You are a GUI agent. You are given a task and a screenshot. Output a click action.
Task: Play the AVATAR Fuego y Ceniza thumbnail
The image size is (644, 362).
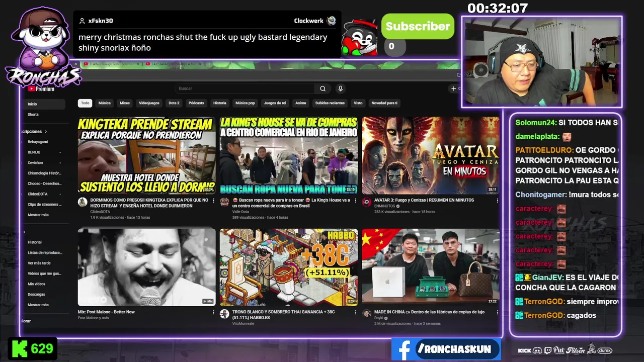(430, 155)
